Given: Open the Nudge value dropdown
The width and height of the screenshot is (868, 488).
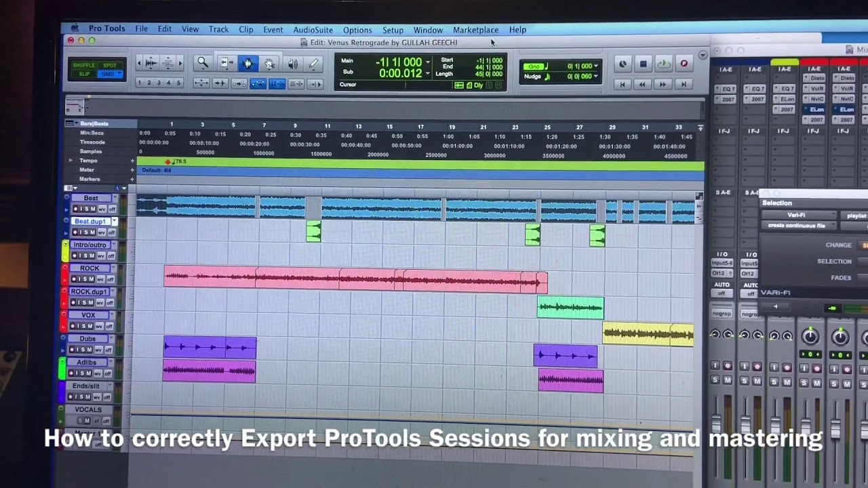Looking at the screenshot, I should coord(596,77).
